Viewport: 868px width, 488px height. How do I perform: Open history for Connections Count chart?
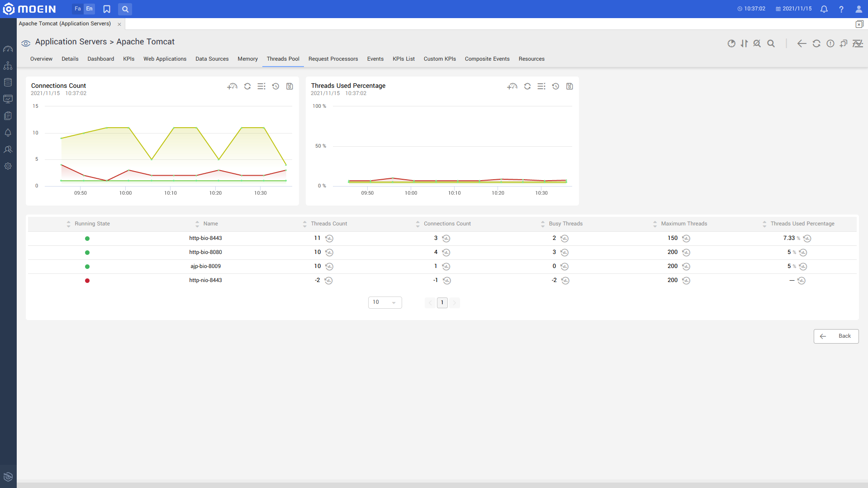275,86
